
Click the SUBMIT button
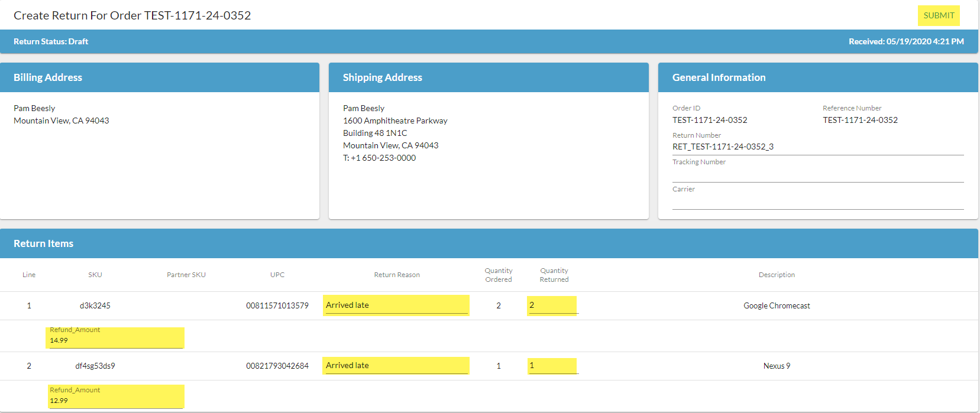pos(939,15)
